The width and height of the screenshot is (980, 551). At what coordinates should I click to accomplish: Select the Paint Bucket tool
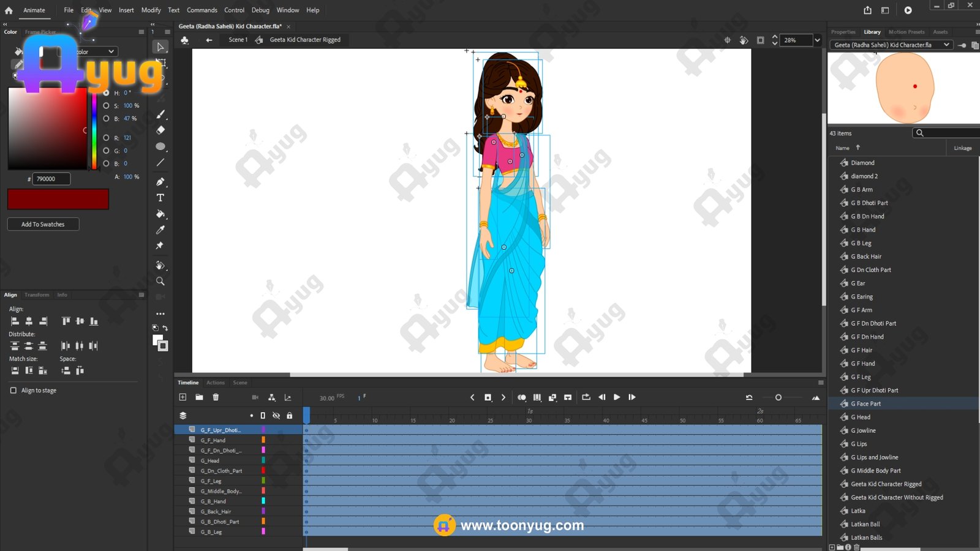(x=160, y=214)
